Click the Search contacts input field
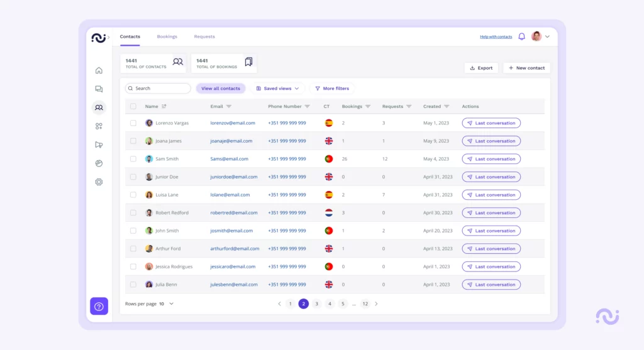This screenshot has width=644, height=350. point(158,89)
